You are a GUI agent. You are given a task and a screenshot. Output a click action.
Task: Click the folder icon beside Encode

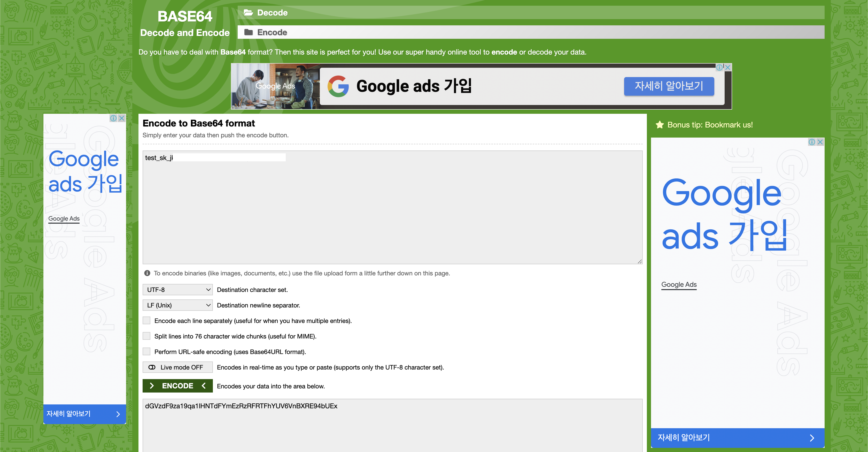[x=248, y=32]
